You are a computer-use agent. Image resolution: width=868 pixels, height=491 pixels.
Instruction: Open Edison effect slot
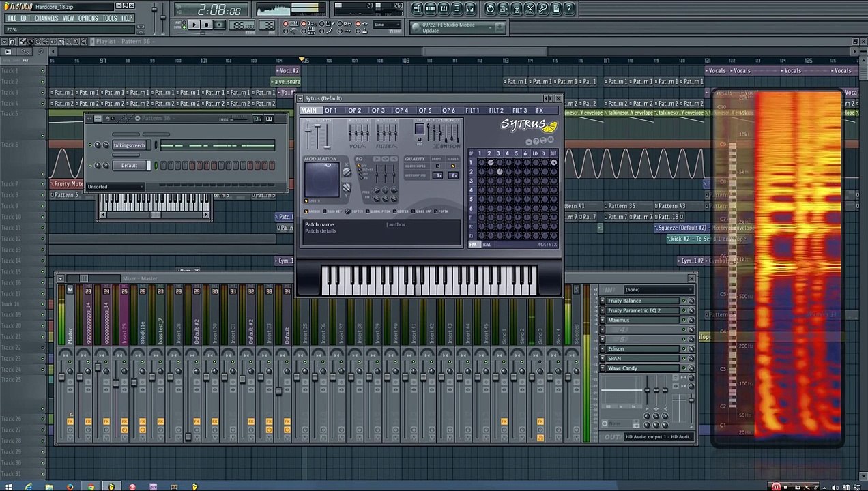(x=644, y=349)
